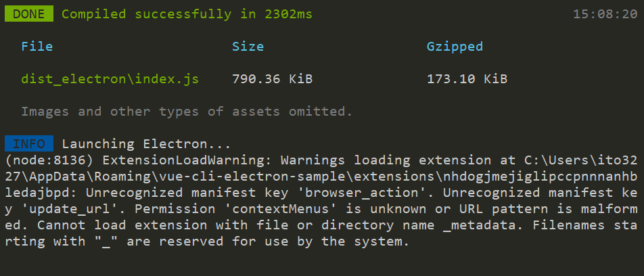
Task: Click the Size column header
Action: click(x=248, y=47)
